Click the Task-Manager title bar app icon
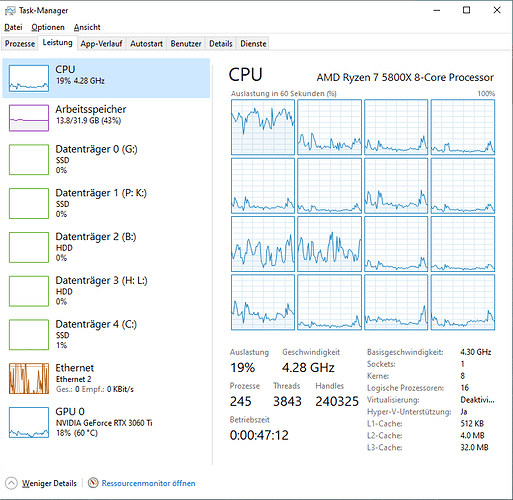The image size is (513, 500). click(10, 11)
